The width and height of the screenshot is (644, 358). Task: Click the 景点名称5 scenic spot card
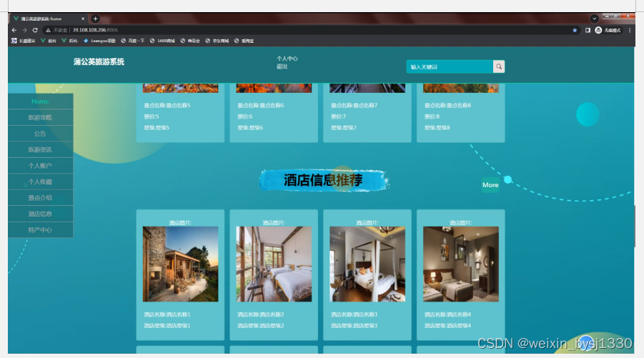click(180, 113)
